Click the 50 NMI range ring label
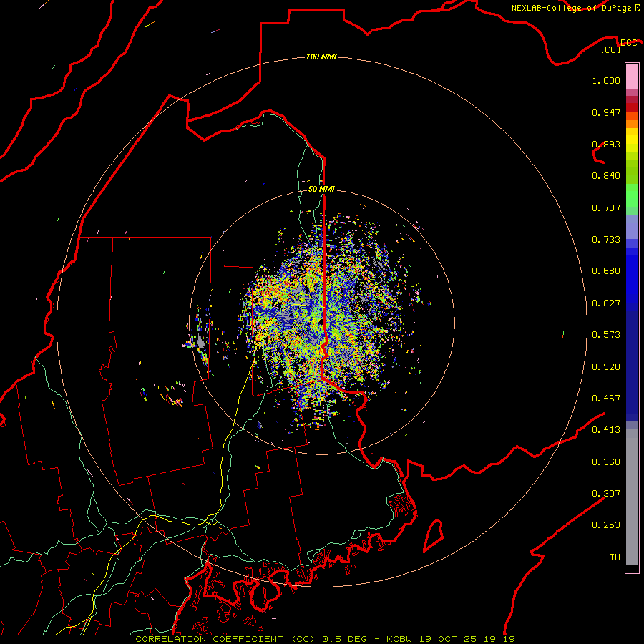Image resolution: width=644 pixels, height=644 pixels. 321,189
